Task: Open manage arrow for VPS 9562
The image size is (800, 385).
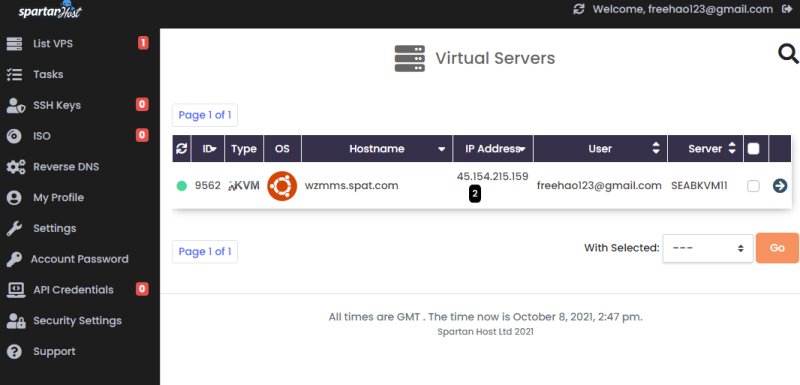Action: [x=780, y=186]
